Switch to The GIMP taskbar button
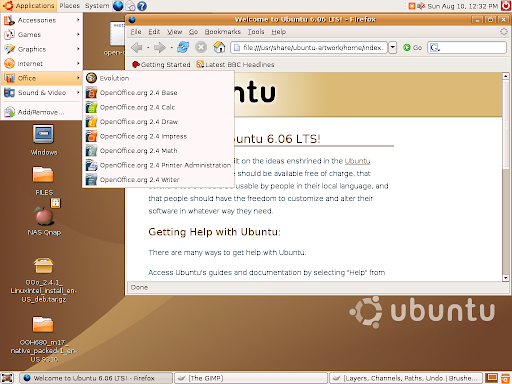 251,378
